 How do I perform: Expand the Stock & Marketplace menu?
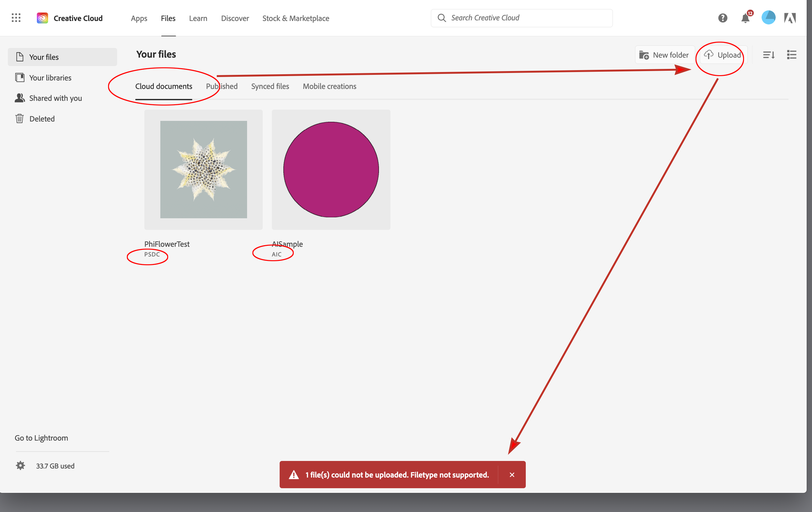[295, 18]
